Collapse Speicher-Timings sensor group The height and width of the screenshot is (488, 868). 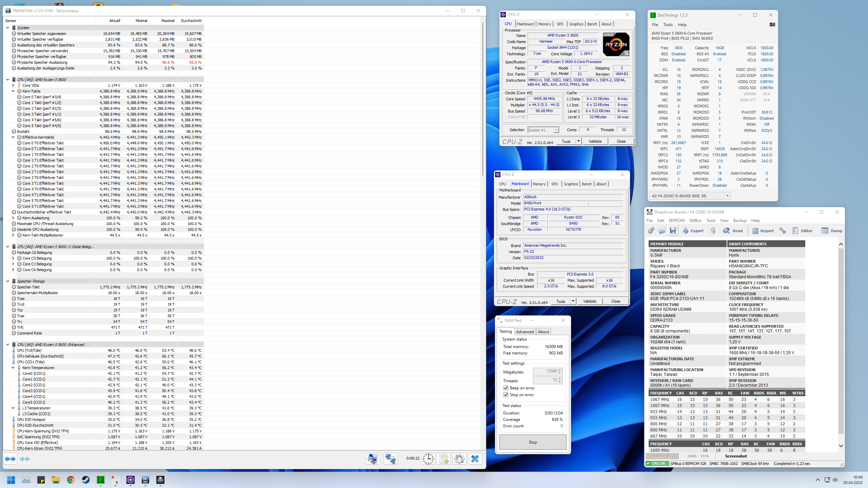[x=7, y=281]
